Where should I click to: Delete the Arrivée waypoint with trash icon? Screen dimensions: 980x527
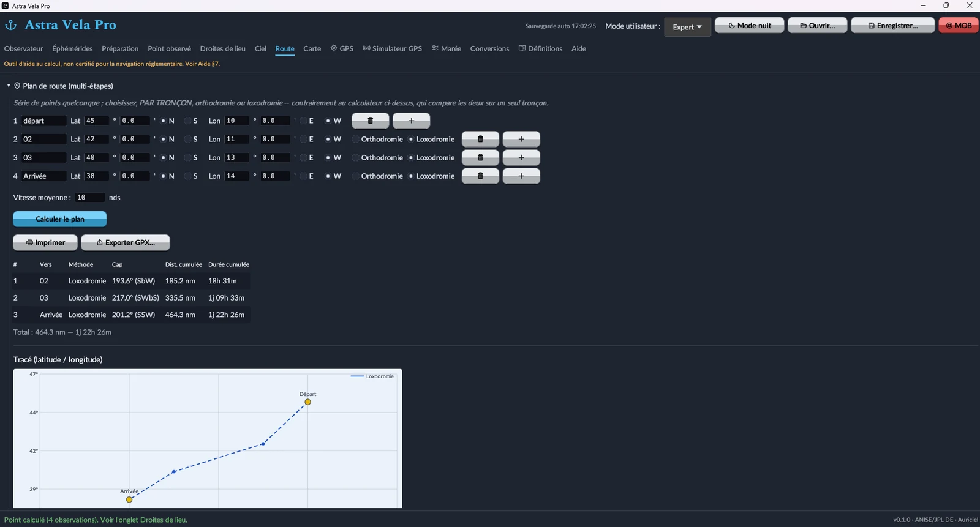click(x=480, y=176)
